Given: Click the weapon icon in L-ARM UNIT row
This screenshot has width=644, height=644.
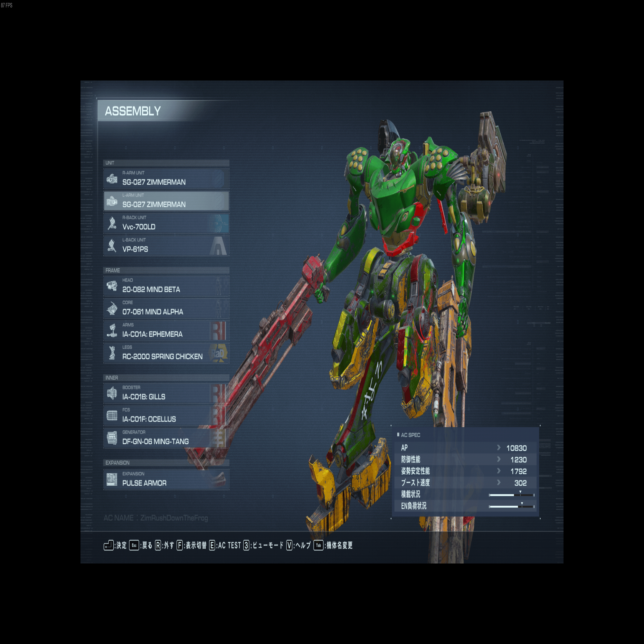Looking at the screenshot, I should click(112, 201).
